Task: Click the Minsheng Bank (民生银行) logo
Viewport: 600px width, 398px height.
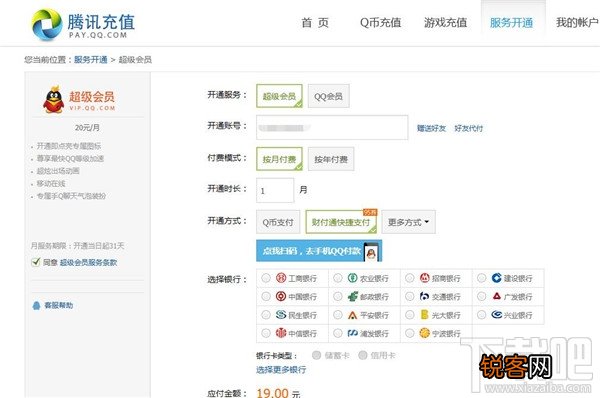Action: (281, 315)
